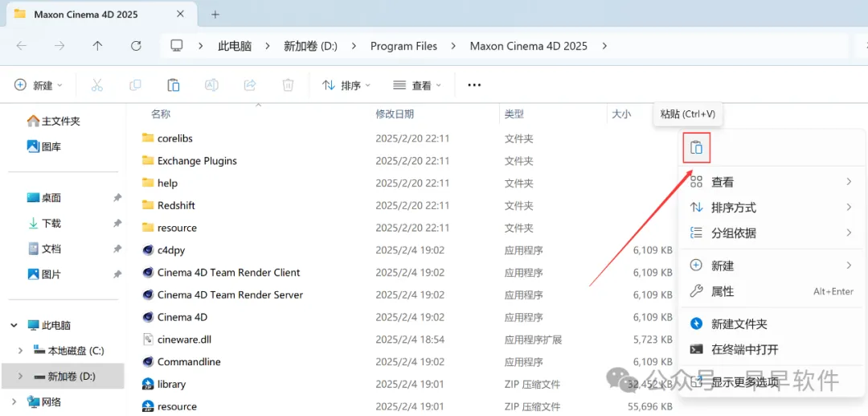The image size is (868, 416).
Task: Select the resource folder row dated 22:11
Action: [x=408, y=228]
